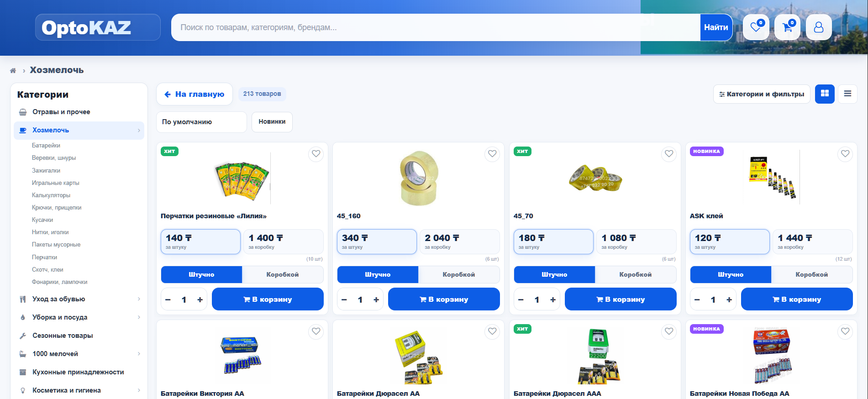Open the ASK клей product image
This screenshot has width=868, height=399.
tap(772, 178)
